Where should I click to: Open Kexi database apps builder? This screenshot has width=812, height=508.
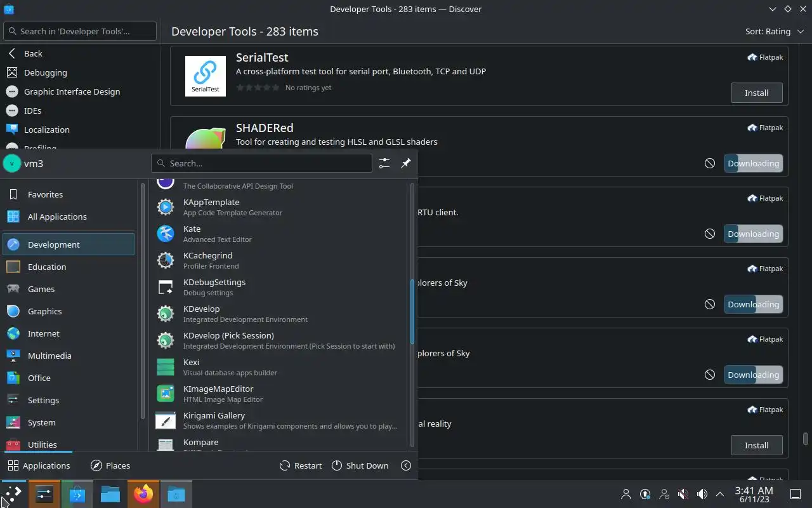click(279, 367)
